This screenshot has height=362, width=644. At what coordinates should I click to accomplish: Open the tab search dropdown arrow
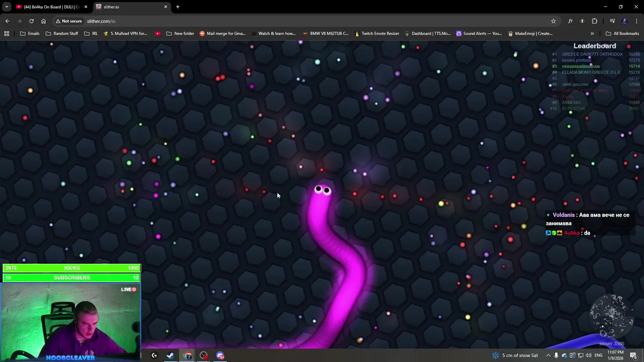tap(7, 7)
